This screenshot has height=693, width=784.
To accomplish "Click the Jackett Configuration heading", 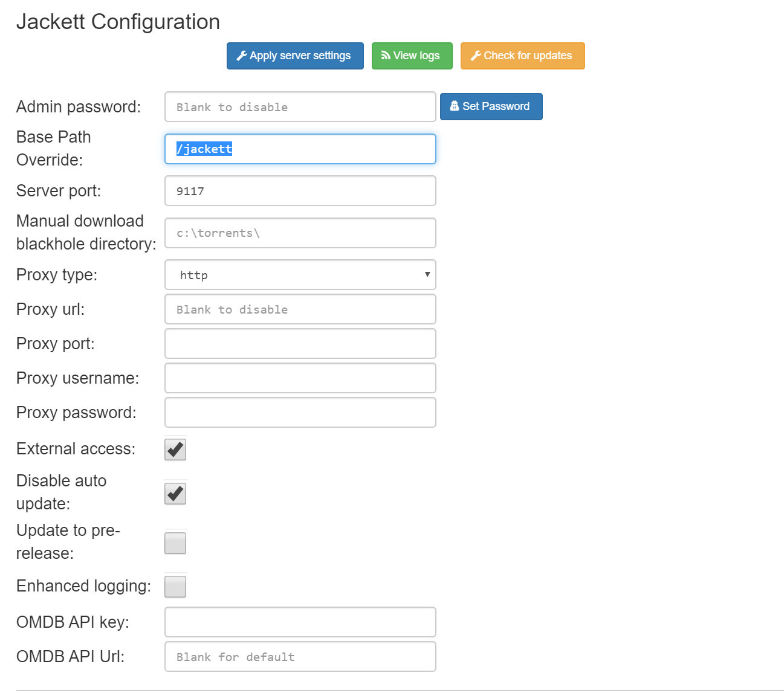I will point(118,22).
